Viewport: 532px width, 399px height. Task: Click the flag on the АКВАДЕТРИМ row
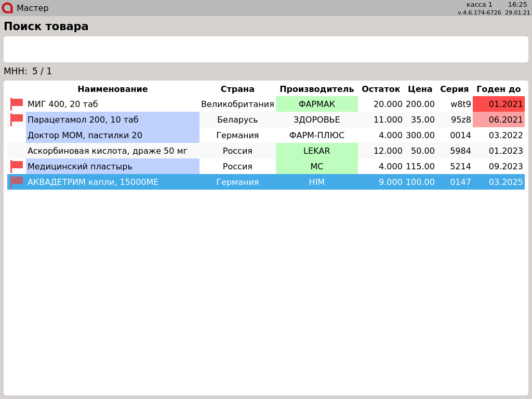pos(17,182)
